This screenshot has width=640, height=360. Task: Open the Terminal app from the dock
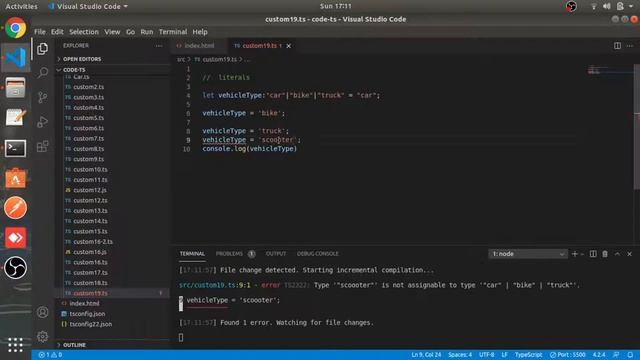point(16,148)
